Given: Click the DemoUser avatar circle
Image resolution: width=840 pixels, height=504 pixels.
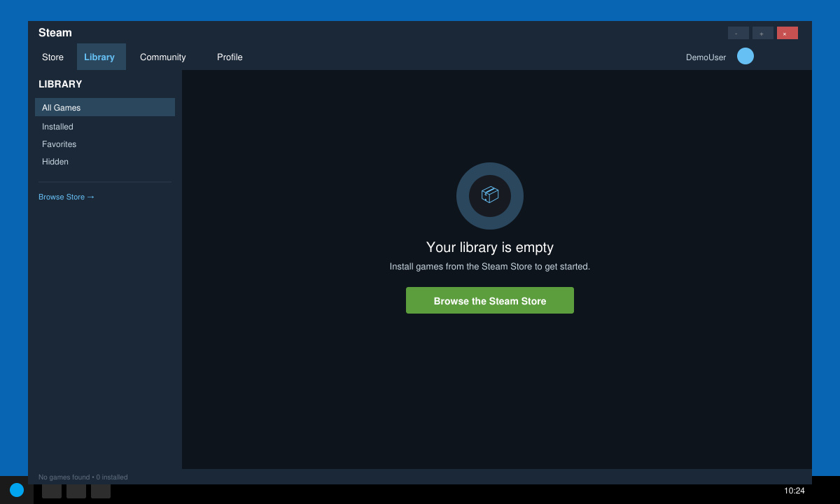Looking at the screenshot, I should [745, 56].
